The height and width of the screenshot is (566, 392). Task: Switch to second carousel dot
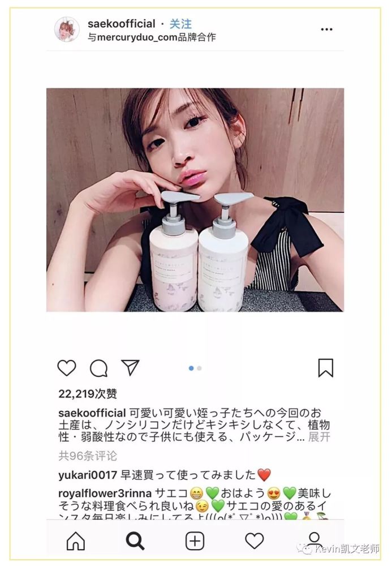tap(200, 368)
